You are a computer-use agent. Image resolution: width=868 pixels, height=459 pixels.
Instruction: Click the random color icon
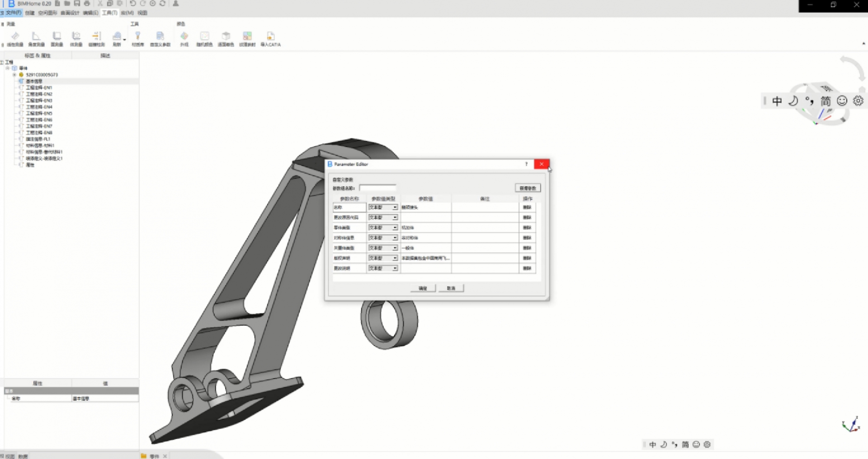(204, 37)
